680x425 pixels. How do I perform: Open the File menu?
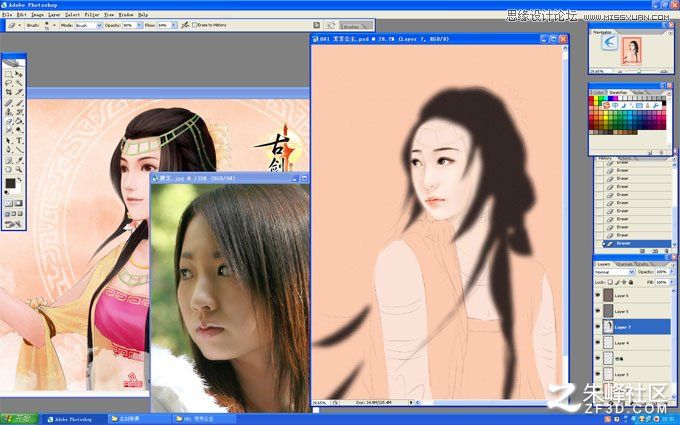click(7, 14)
